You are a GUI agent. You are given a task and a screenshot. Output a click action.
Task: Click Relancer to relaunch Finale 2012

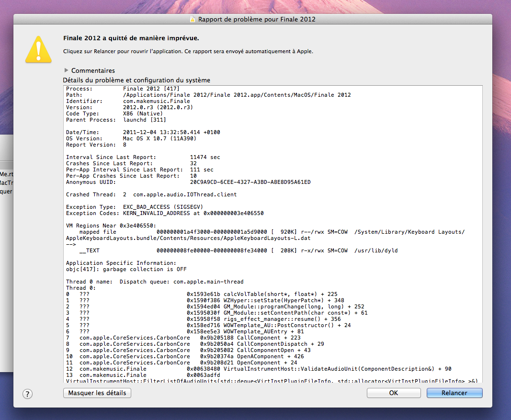[x=454, y=393]
